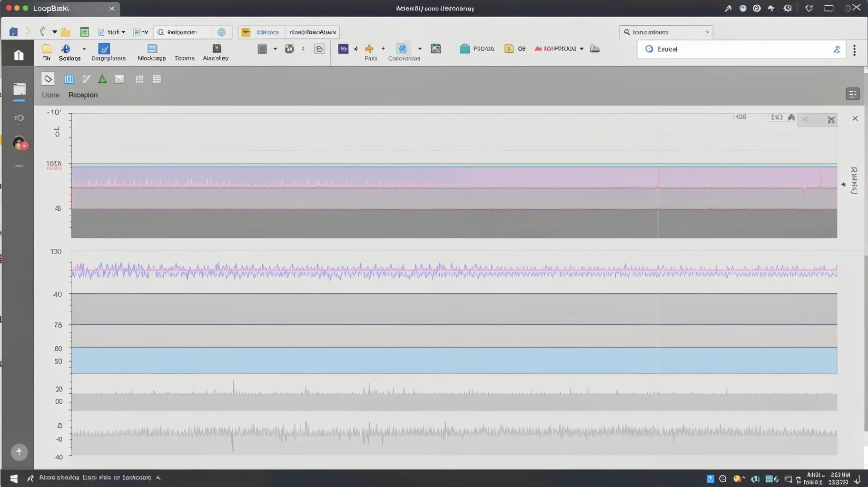Click the profile avatar in the left sidebar
This screenshot has width=868, height=487.
click(20, 143)
